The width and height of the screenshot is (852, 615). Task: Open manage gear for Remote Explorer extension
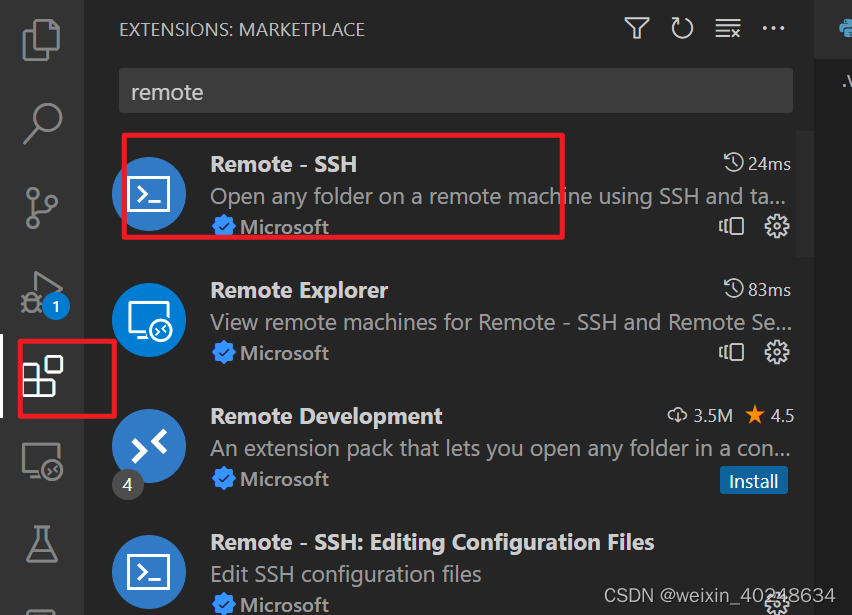pyautogui.click(x=776, y=352)
